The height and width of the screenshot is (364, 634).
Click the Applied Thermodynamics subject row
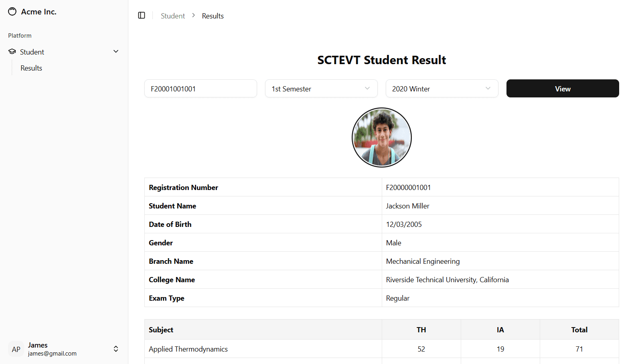coord(188,349)
